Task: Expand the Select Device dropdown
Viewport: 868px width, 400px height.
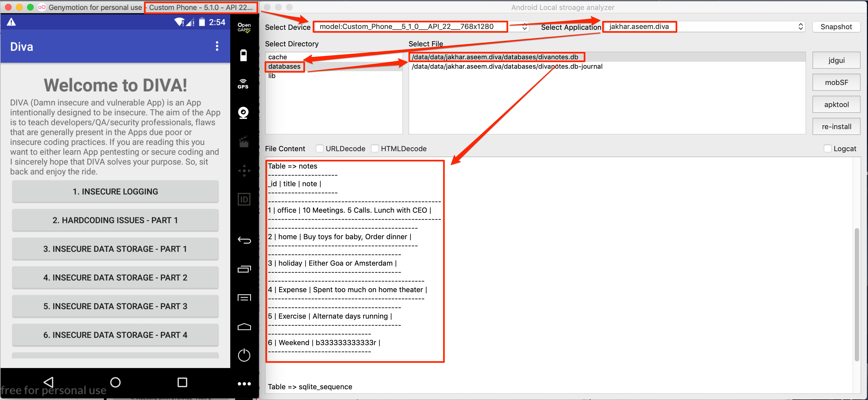Action: [x=523, y=26]
